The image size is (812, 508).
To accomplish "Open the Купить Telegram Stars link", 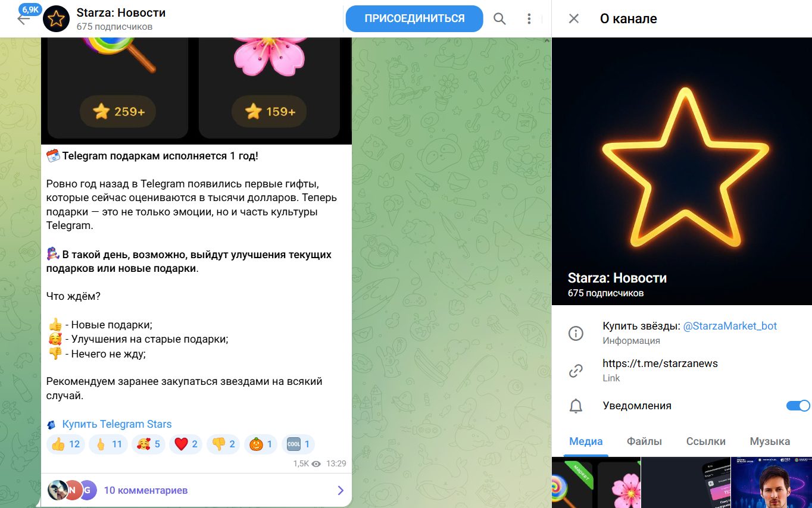I will click(117, 424).
